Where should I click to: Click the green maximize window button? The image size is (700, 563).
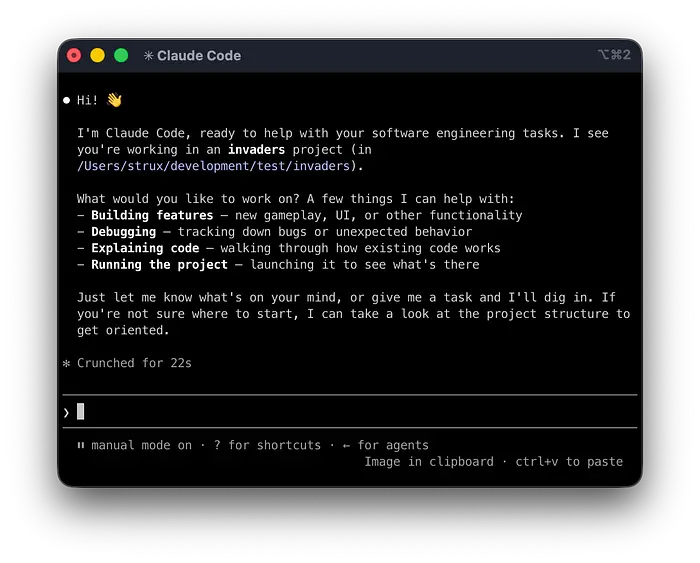click(121, 55)
